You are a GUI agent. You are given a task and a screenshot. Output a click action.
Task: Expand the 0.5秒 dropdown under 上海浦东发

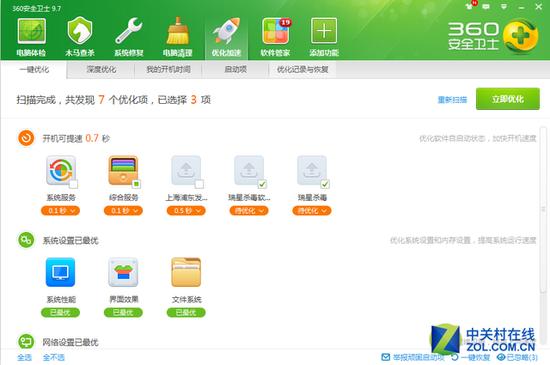[186, 211]
